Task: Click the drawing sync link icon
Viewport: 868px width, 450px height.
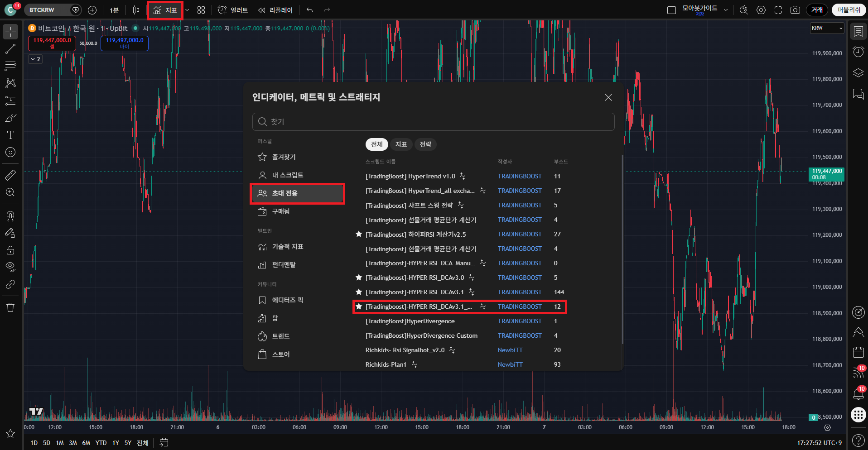Action: coord(10,284)
